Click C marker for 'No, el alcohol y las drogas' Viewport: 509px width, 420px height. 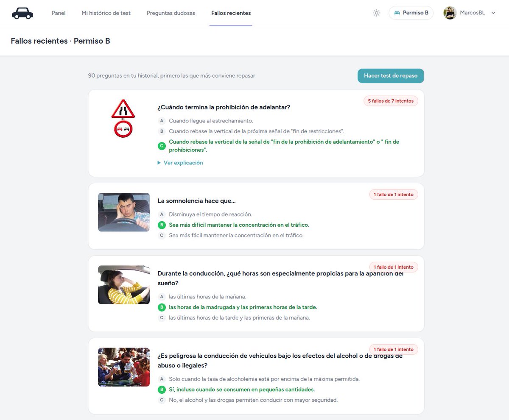click(162, 400)
